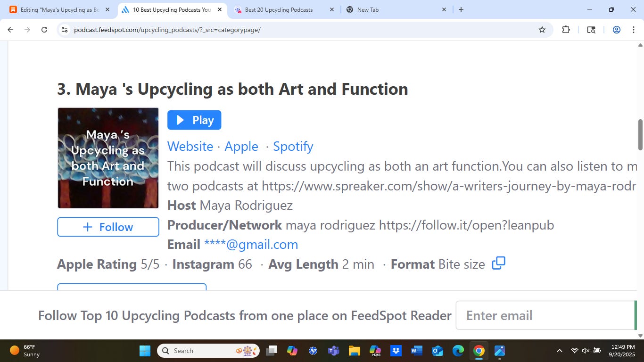This screenshot has width=644, height=362.
Task: Click the Google Chrome taskbar icon
Action: tap(479, 351)
